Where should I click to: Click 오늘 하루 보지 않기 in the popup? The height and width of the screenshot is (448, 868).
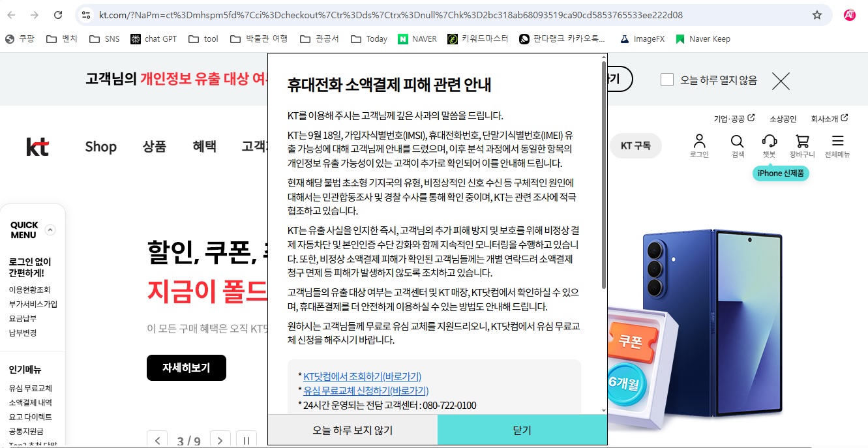click(353, 430)
